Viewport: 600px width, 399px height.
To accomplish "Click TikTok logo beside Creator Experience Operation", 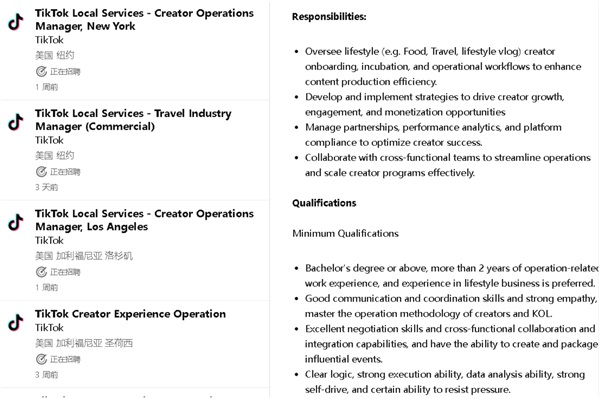I will click(x=16, y=322).
